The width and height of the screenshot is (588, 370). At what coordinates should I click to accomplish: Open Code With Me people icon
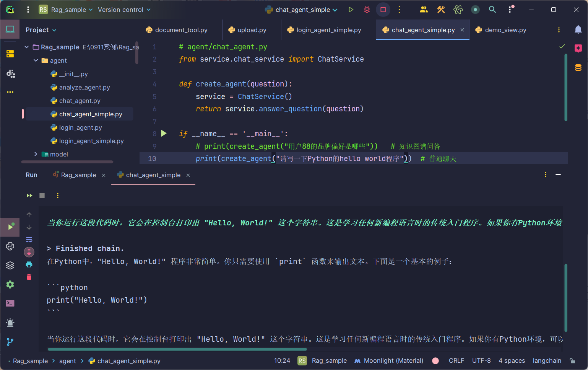click(x=424, y=10)
